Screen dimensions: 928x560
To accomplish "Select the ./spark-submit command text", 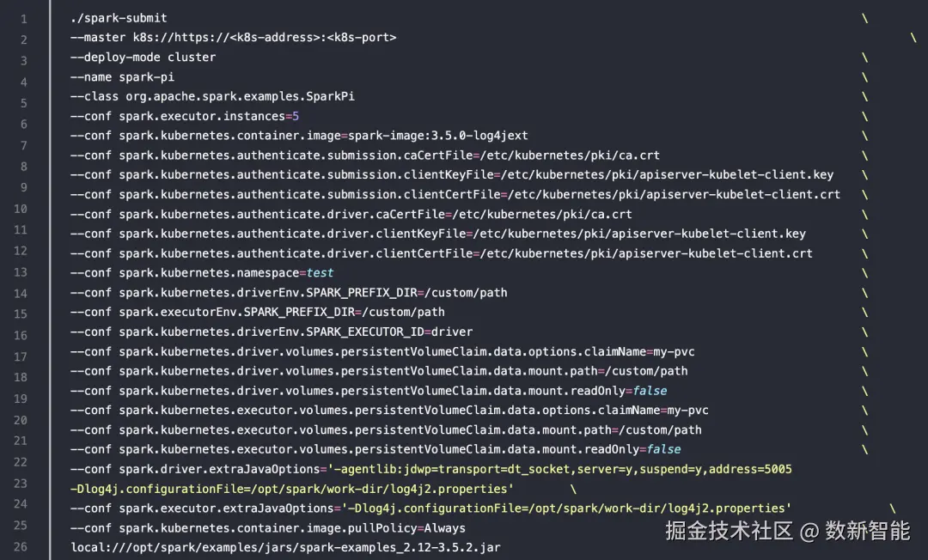I will 116,17.
